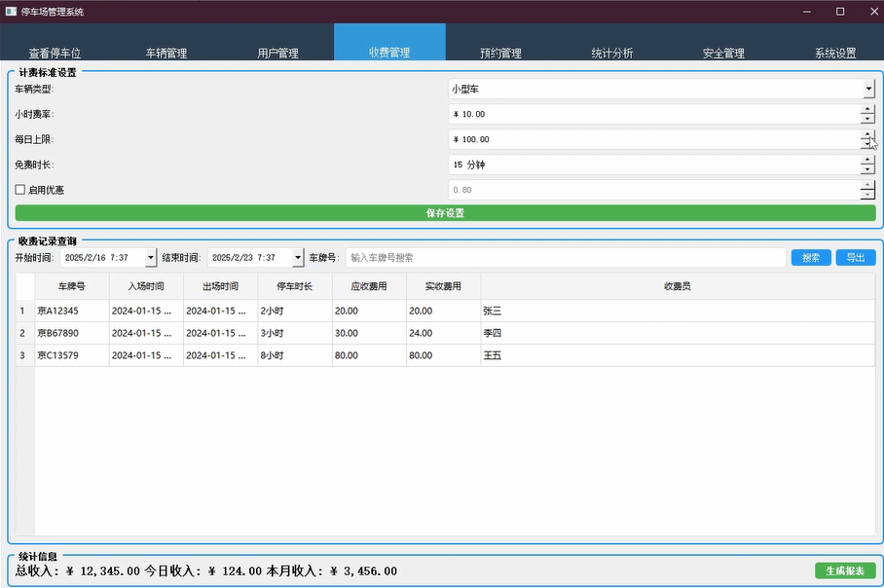Expand the 车辆类型 dropdown arrow
Image resolution: width=884 pixels, height=588 pixels.
(868, 89)
